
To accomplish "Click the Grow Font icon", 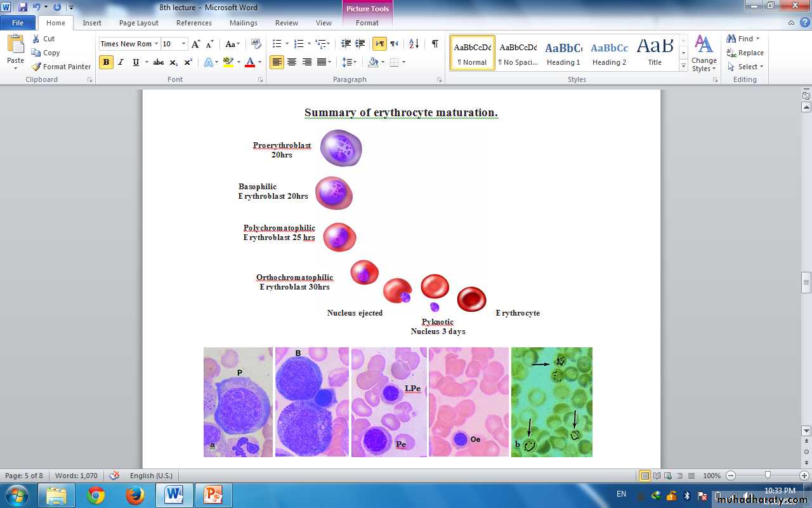I will [196, 44].
